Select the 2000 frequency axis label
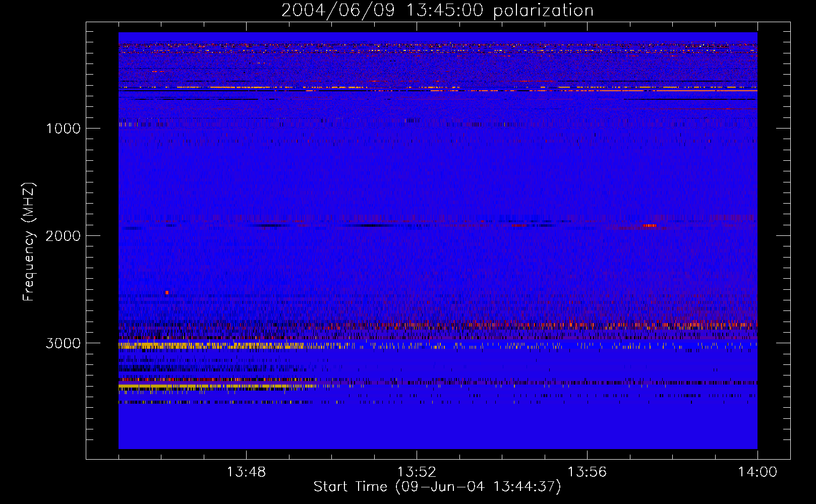Viewport: 816px width, 504px height. point(63,236)
